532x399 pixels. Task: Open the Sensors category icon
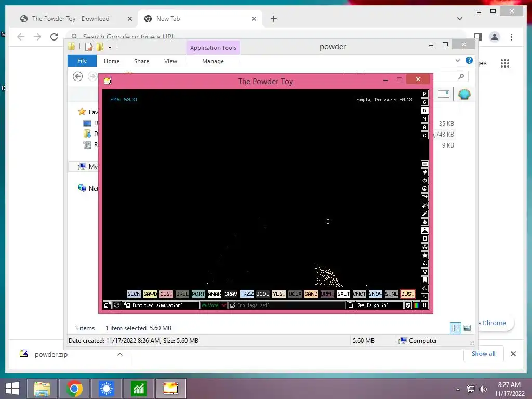[x=424, y=189]
